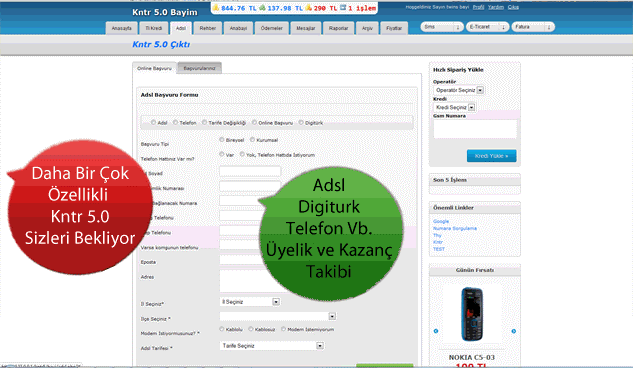This screenshot has width=633, height=368.
Task: Open the Raporlar navigation tab
Action: (338, 28)
